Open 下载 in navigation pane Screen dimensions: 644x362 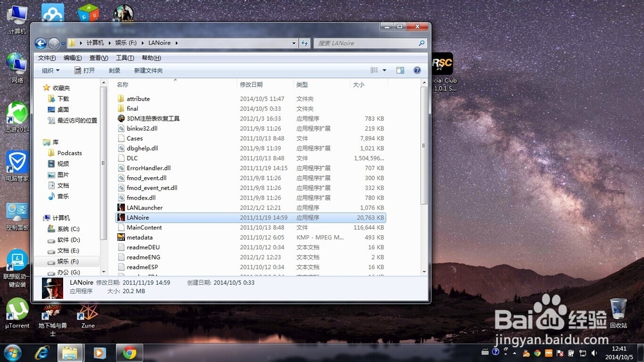63,99
